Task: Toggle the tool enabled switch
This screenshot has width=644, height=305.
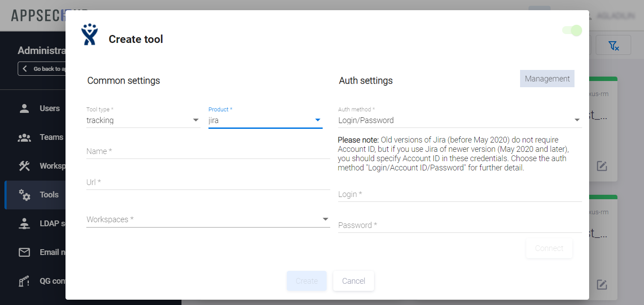Action: (x=572, y=31)
